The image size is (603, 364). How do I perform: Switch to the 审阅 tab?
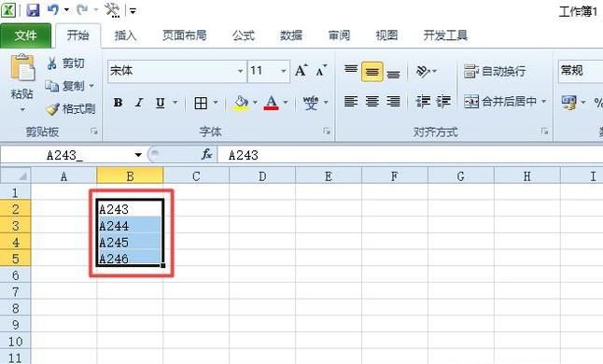coord(339,35)
